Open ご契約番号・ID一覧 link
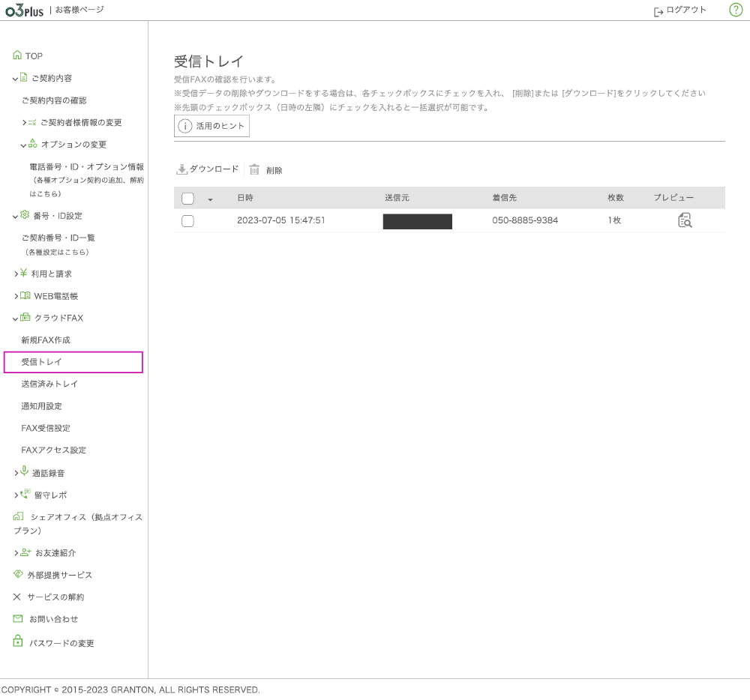Image resolution: width=750 pixels, height=700 pixels. [x=58, y=238]
